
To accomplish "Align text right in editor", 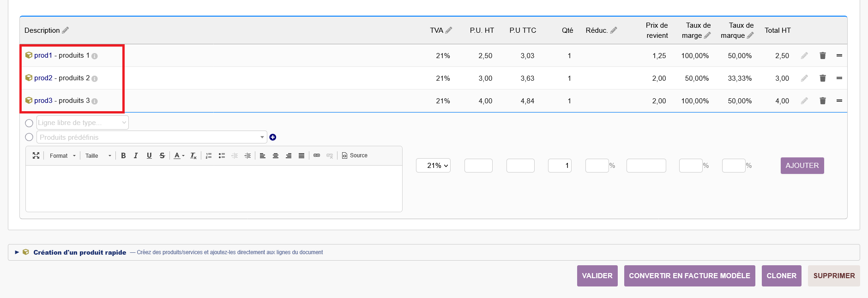I will [x=289, y=155].
